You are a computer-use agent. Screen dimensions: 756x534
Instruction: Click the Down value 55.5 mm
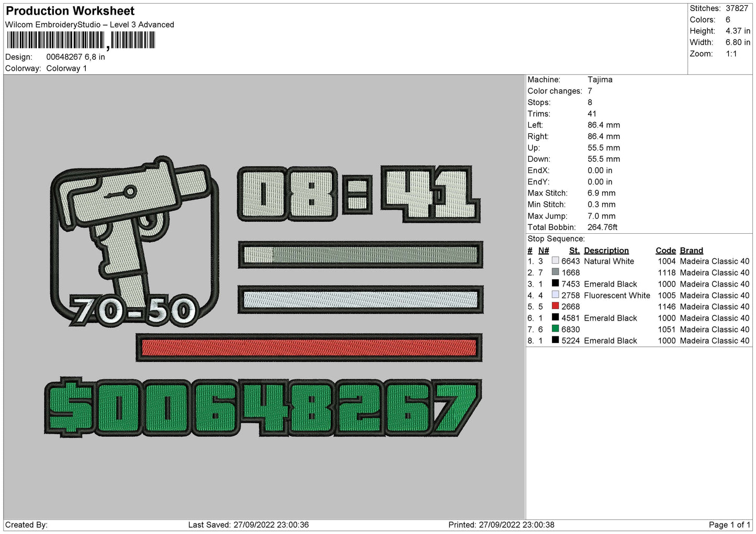click(x=604, y=159)
